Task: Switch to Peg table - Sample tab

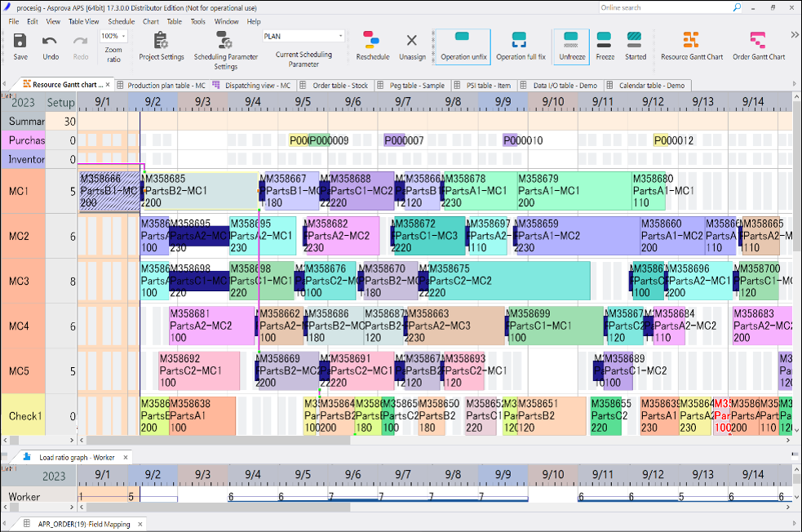Action: (411, 86)
